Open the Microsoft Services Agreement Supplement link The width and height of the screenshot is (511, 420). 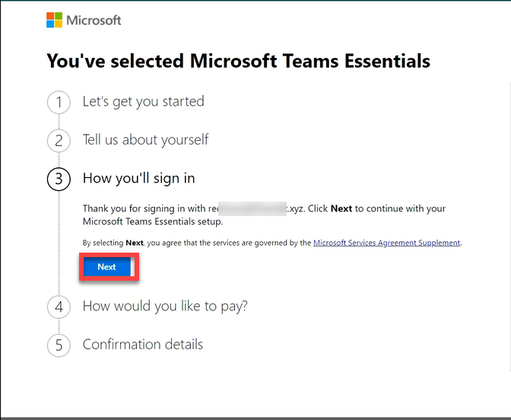click(386, 243)
